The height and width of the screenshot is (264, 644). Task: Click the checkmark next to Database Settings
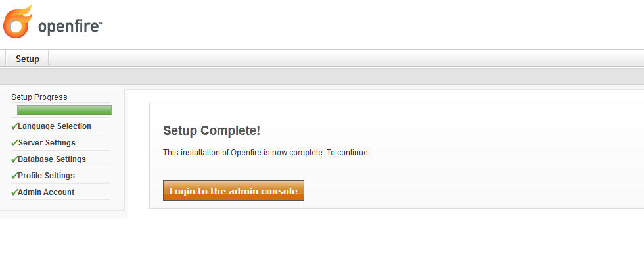pyautogui.click(x=14, y=159)
